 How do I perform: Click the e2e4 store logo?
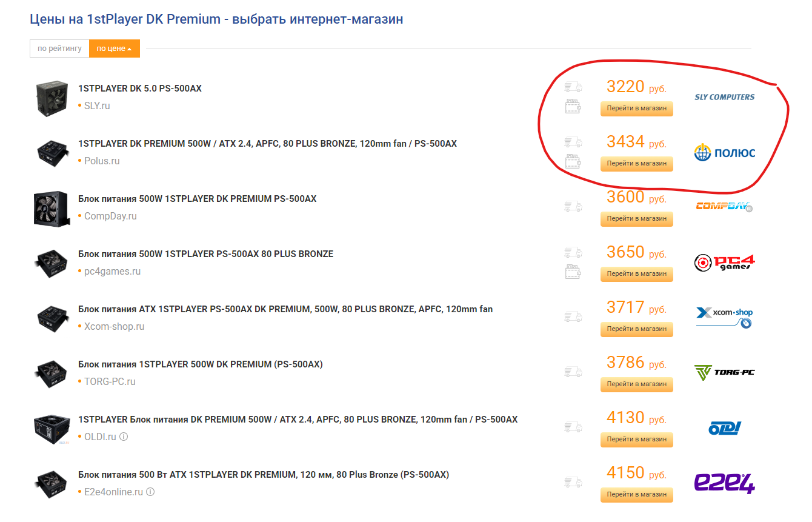[x=724, y=483]
